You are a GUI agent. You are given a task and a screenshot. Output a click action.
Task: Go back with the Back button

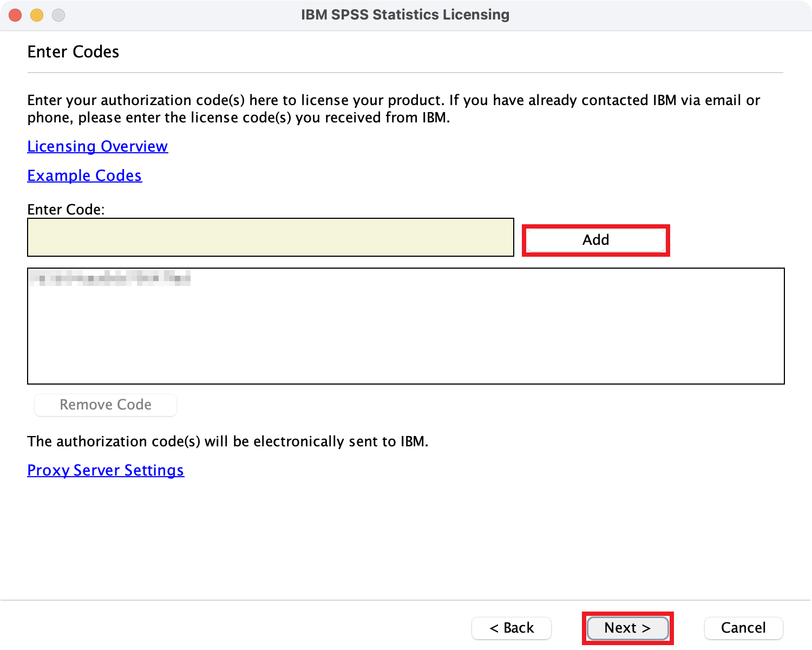(512, 628)
